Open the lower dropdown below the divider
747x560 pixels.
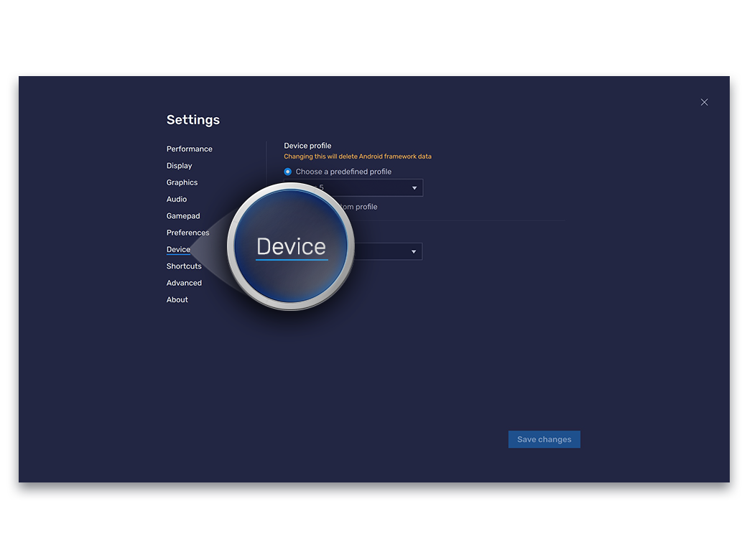[x=414, y=252]
